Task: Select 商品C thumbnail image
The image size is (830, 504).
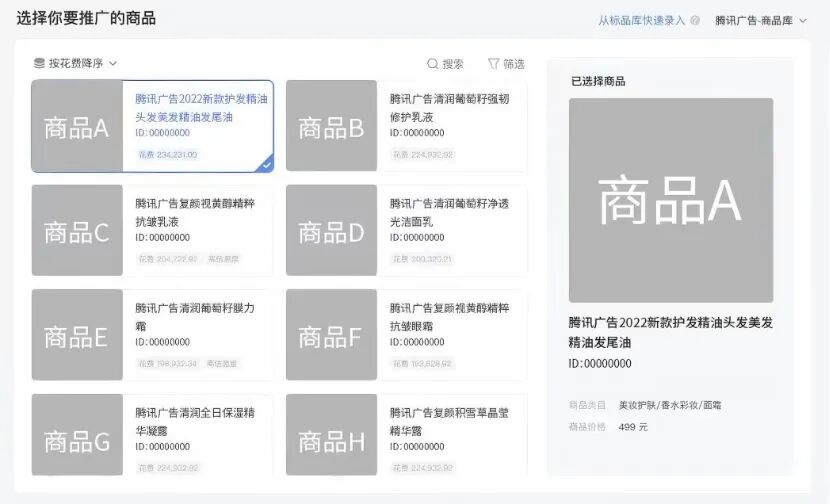Action: point(77,230)
